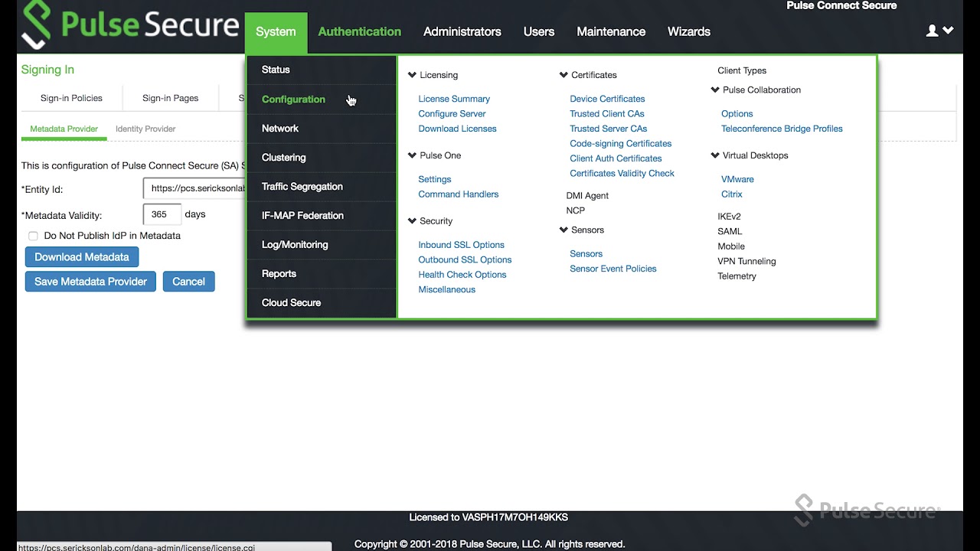Switch to Metadata Provider tab
The width and height of the screenshot is (980, 551).
tap(64, 129)
